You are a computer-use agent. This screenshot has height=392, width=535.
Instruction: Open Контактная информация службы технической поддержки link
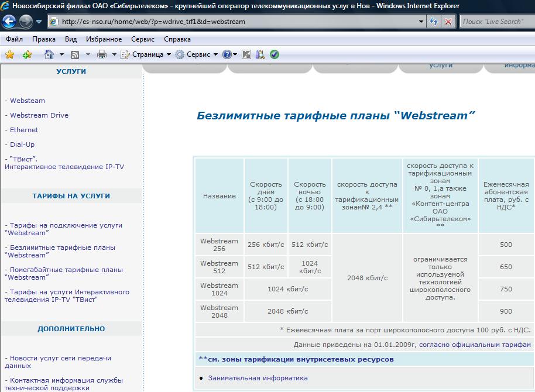[64, 384]
